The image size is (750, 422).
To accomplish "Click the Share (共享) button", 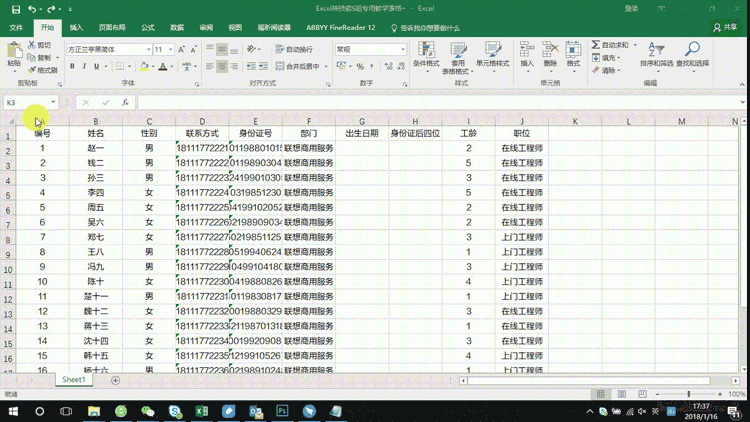I will pos(725,28).
